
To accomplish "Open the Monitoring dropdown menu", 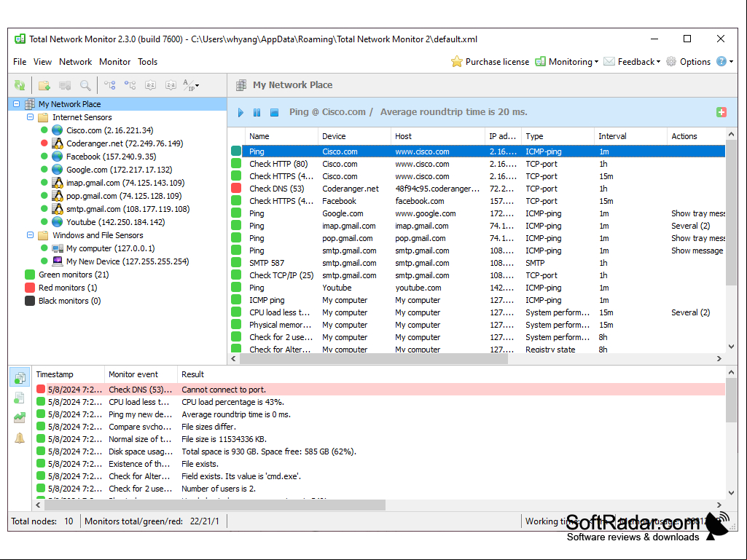I will tap(567, 62).
